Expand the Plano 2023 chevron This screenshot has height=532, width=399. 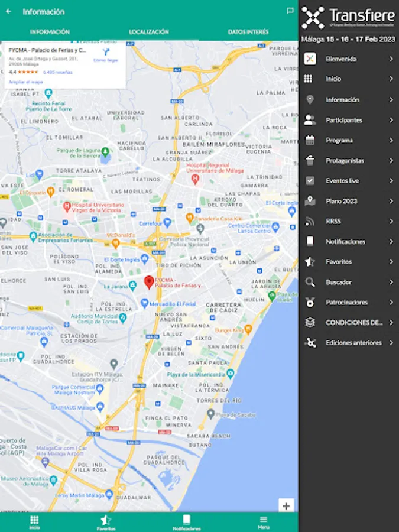pos(391,201)
